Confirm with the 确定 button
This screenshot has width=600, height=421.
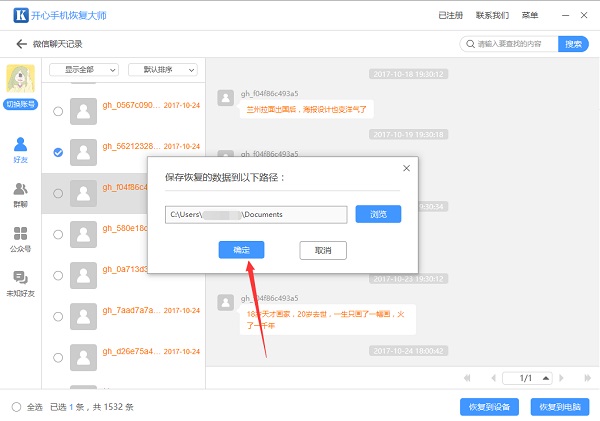241,250
